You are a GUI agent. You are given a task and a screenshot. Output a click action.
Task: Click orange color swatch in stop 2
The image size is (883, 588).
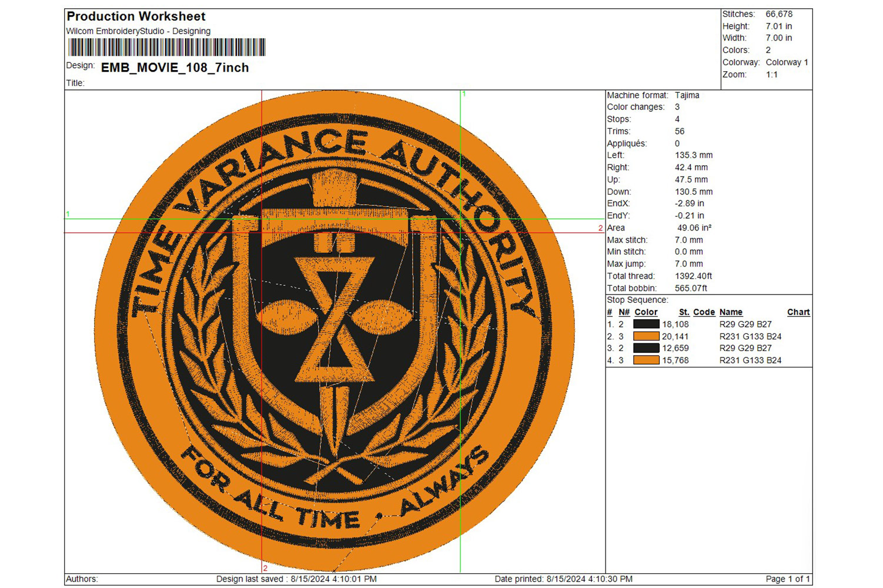pyautogui.click(x=646, y=336)
